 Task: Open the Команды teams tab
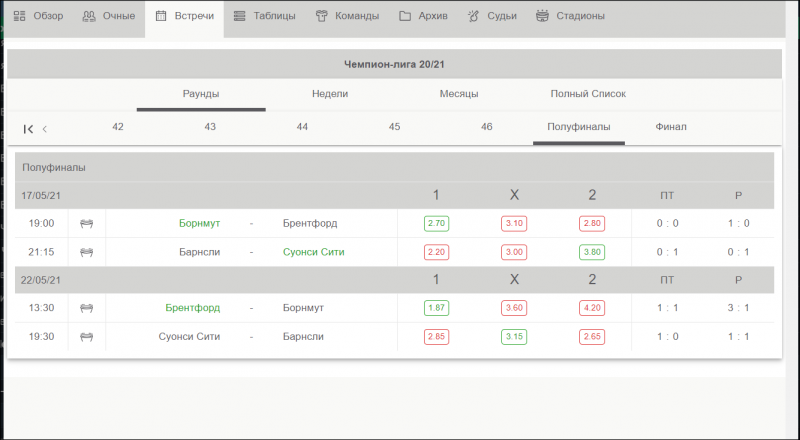[347, 16]
